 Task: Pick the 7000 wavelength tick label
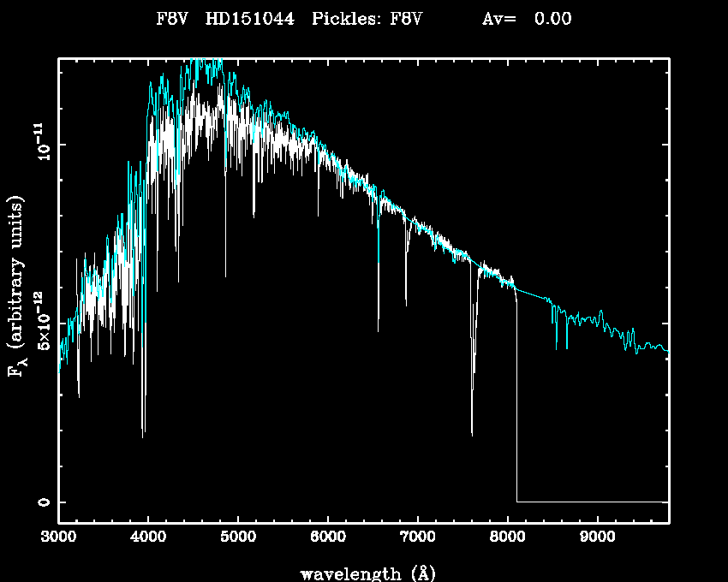tap(418, 537)
